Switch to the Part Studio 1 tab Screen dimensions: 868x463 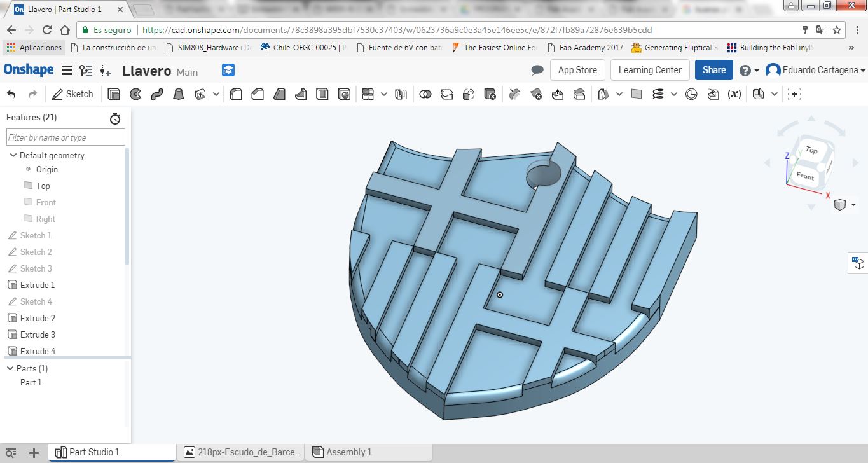[x=112, y=452]
